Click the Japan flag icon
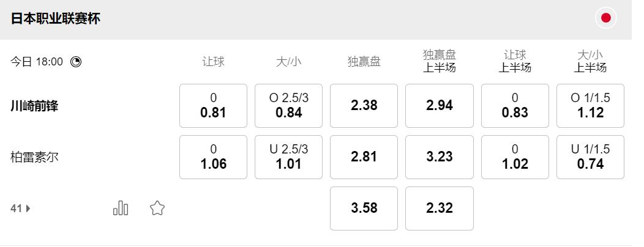This screenshot has height=247, width=644. (x=605, y=18)
